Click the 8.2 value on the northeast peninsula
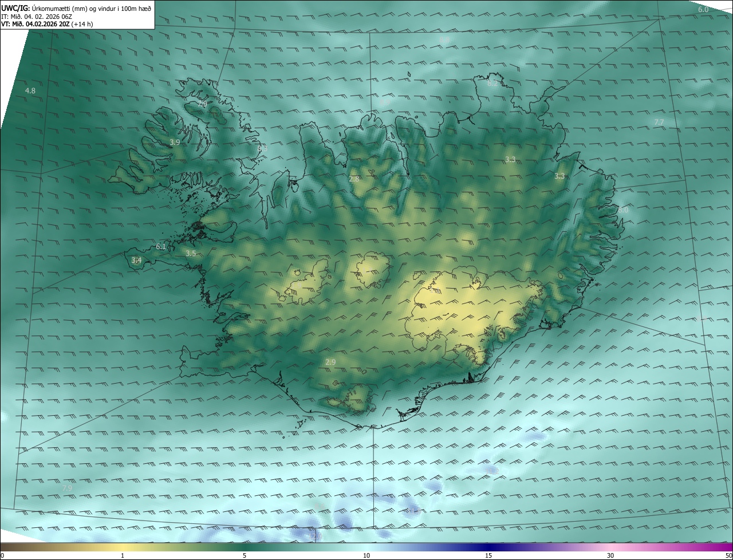This screenshot has height=560, width=733. click(492, 84)
